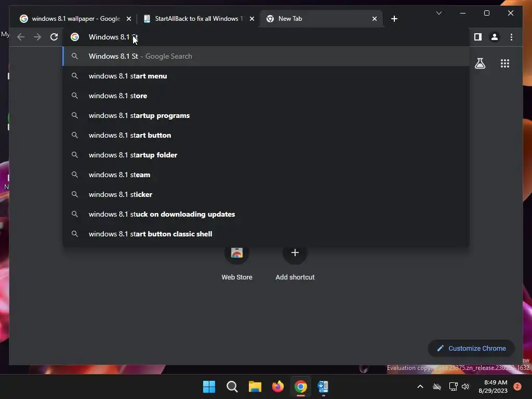Open Windows Start button on taskbar
Screen dimensions: 532x399
[209, 387]
